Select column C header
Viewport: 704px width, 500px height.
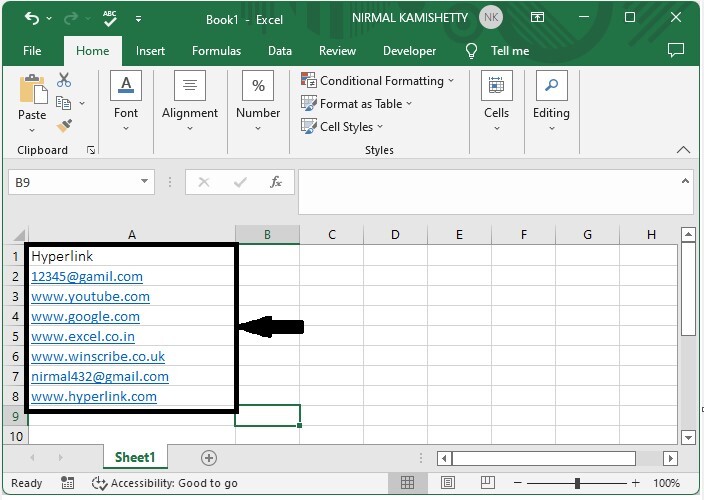tap(331, 235)
